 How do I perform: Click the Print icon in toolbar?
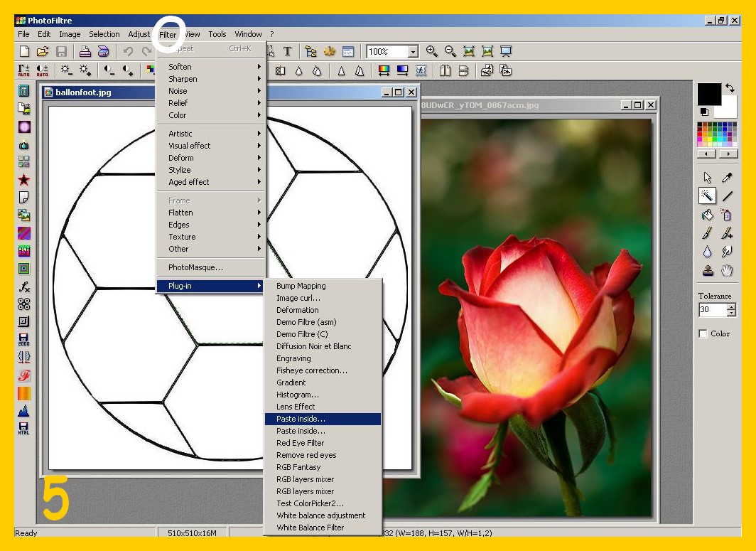[x=85, y=51]
